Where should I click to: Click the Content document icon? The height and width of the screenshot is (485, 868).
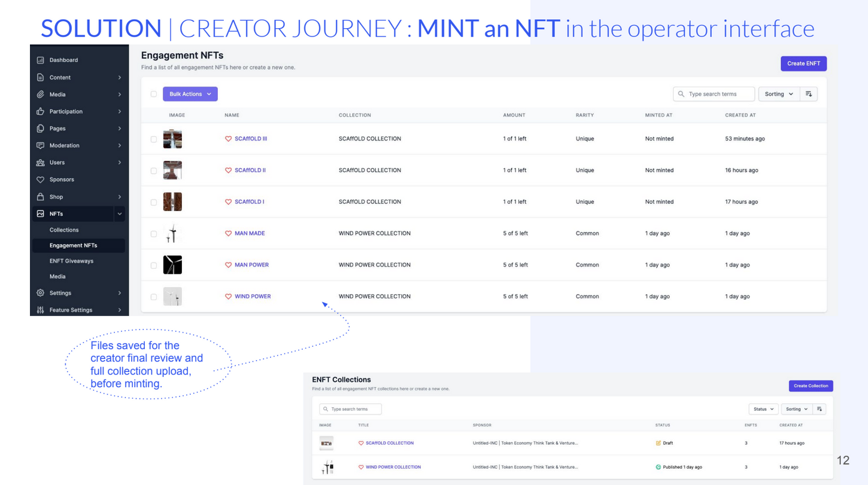pyautogui.click(x=40, y=77)
